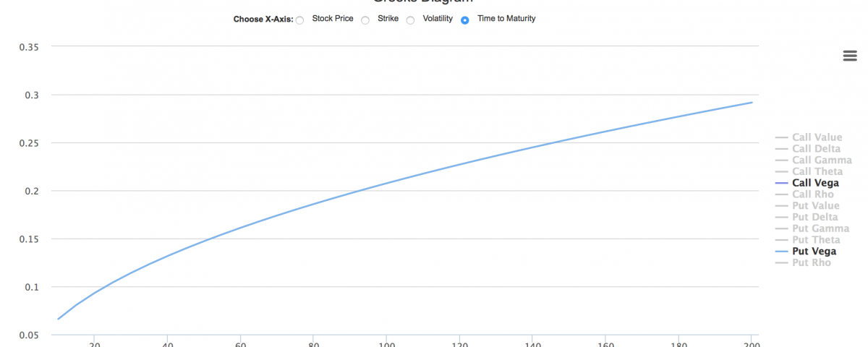Click the Put Vega legend line marker
The image size is (868, 347).
[x=781, y=252]
